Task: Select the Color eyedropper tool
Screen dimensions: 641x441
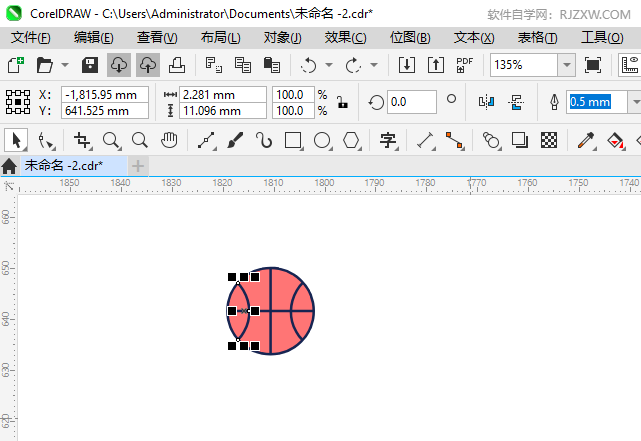Action: click(586, 141)
